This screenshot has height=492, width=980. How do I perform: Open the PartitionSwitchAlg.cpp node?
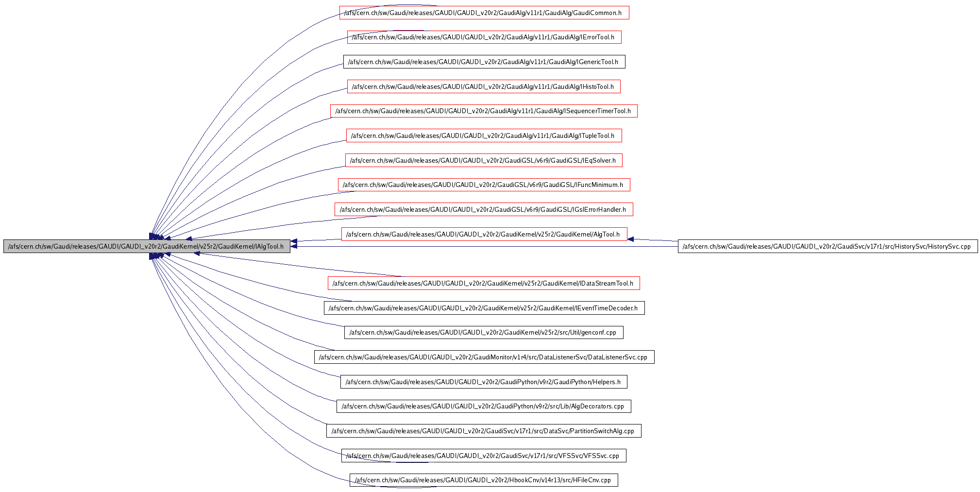pyautogui.click(x=484, y=431)
